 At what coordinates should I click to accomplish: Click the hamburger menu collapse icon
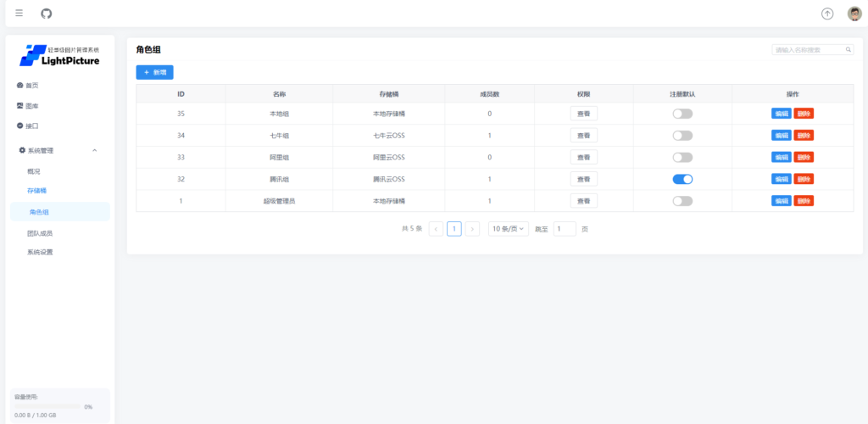(19, 14)
